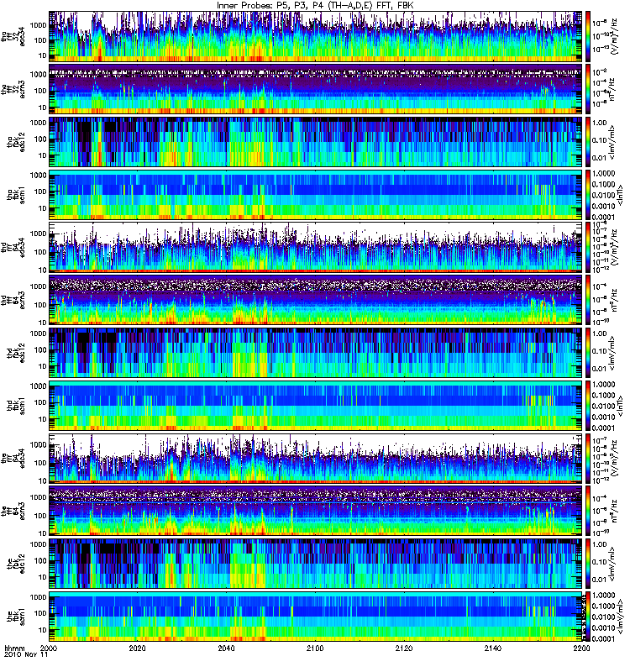The width and height of the screenshot is (630, 672).
Task: Click the nT²/Hz unit label of tha scm3 colorbar
Action: click(612, 89)
